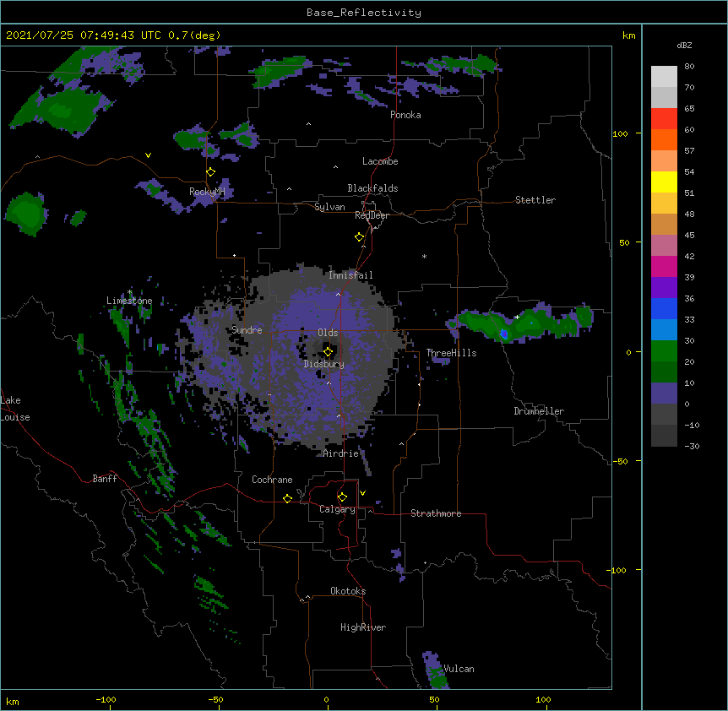Screen dimensions: 728x711
Task: Click the Blackfalds label
Action: pyautogui.click(x=372, y=188)
